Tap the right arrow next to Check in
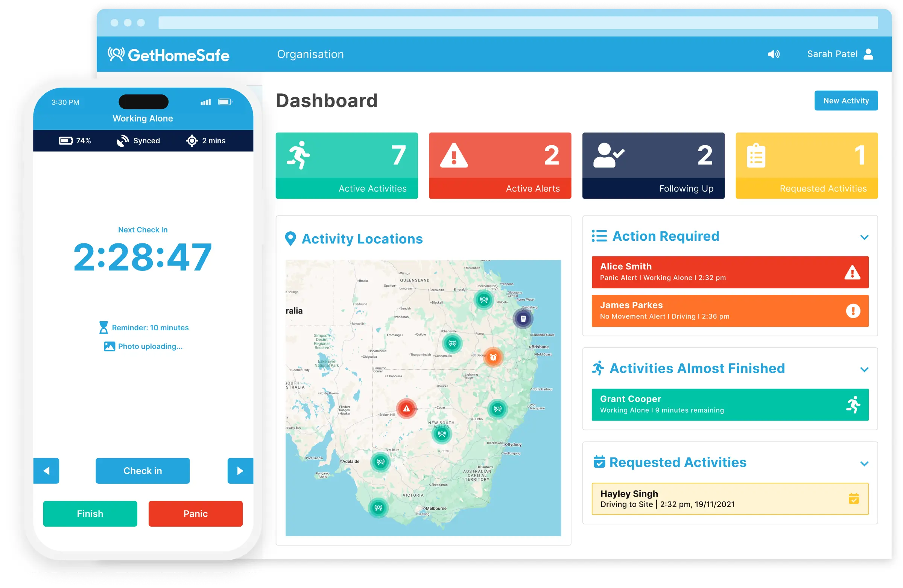This screenshot has width=903, height=588. click(240, 470)
